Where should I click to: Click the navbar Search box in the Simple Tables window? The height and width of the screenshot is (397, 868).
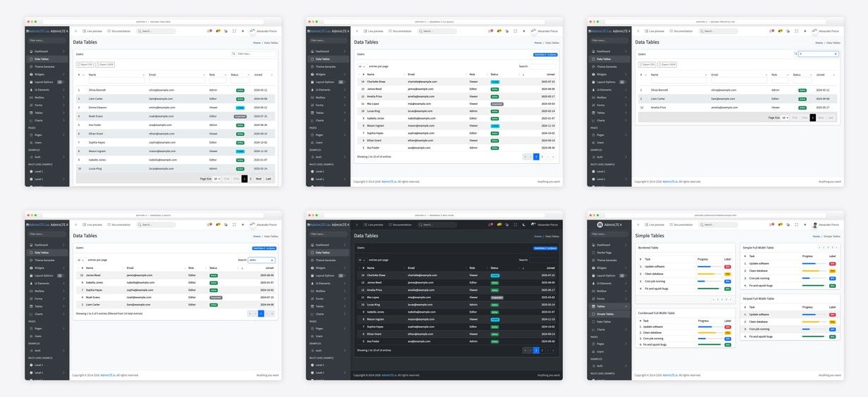tap(719, 225)
